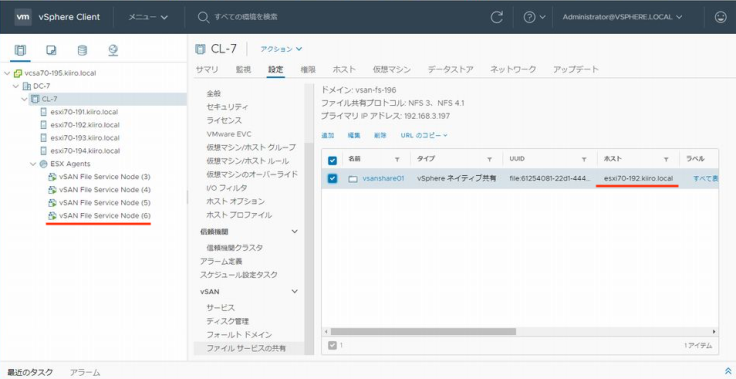This screenshot has height=379, width=736.
Task: Click the 削除 button
Action: click(380, 135)
